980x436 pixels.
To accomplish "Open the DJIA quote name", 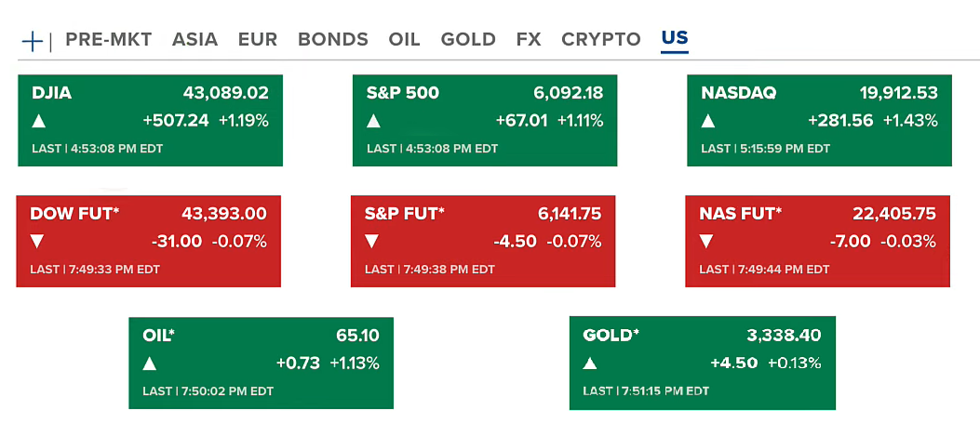I will 51,93.
